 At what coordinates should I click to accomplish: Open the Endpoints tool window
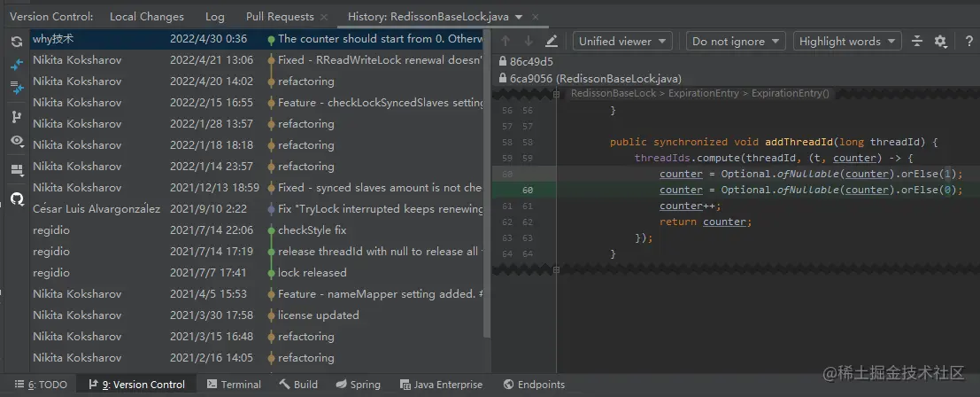(534, 385)
